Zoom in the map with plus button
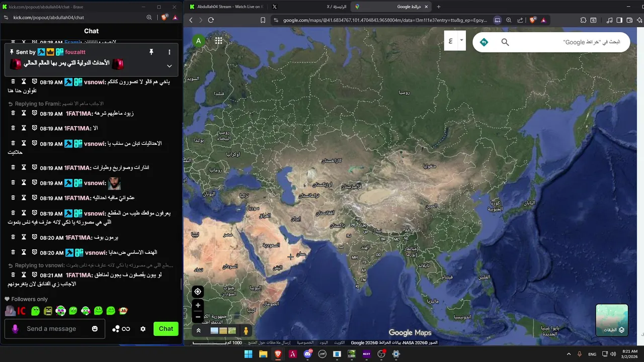The width and height of the screenshot is (644, 362). click(x=198, y=305)
